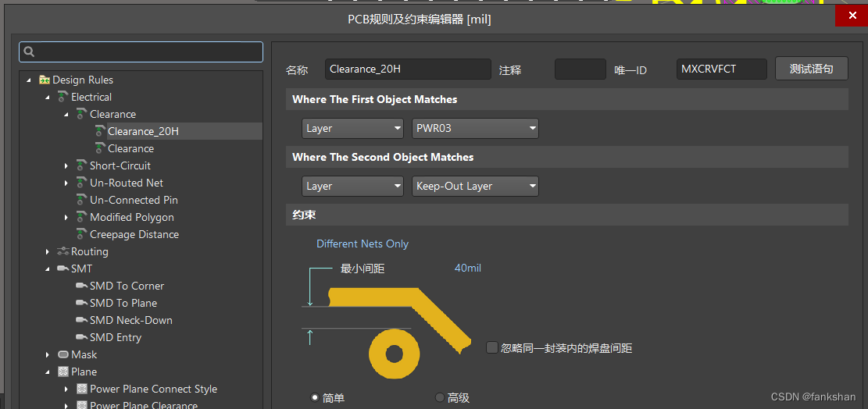Click the Design Rules folder icon
The width and height of the screenshot is (868, 409).
coord(45,80)
